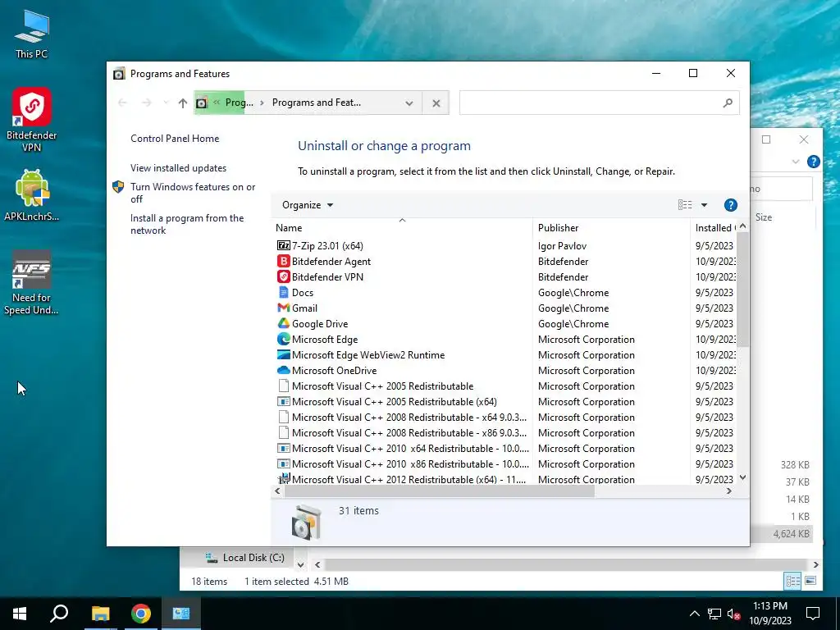Expand the address bar history dropdown
This screenshot has height=630, width=840.
(409, 103)
